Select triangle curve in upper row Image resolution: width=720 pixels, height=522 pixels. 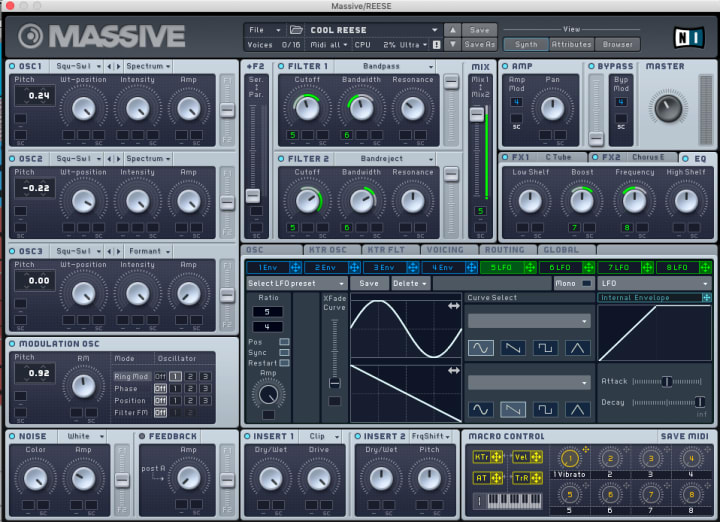(x=577, y=348)
